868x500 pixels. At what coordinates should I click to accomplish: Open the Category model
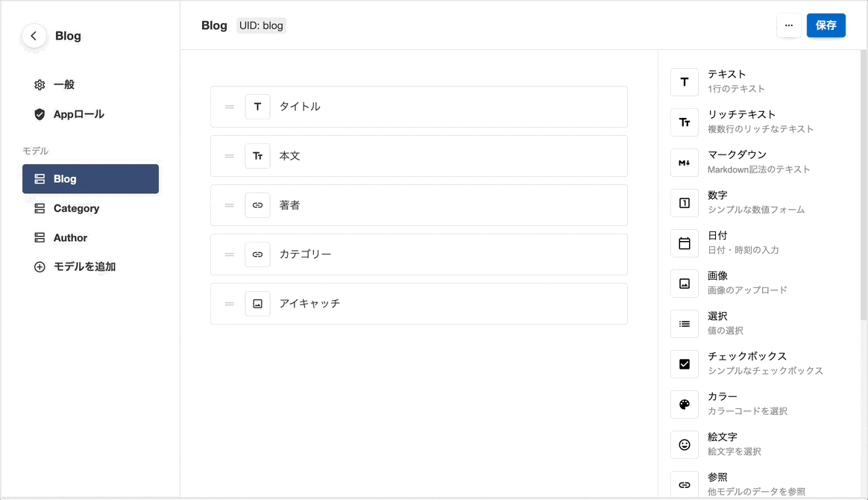click(x=76, y=208)
